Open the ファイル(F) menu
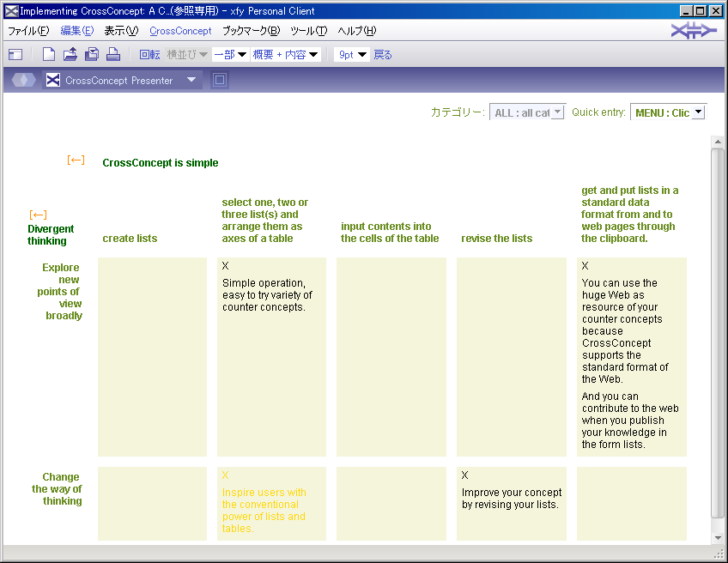 28,31
